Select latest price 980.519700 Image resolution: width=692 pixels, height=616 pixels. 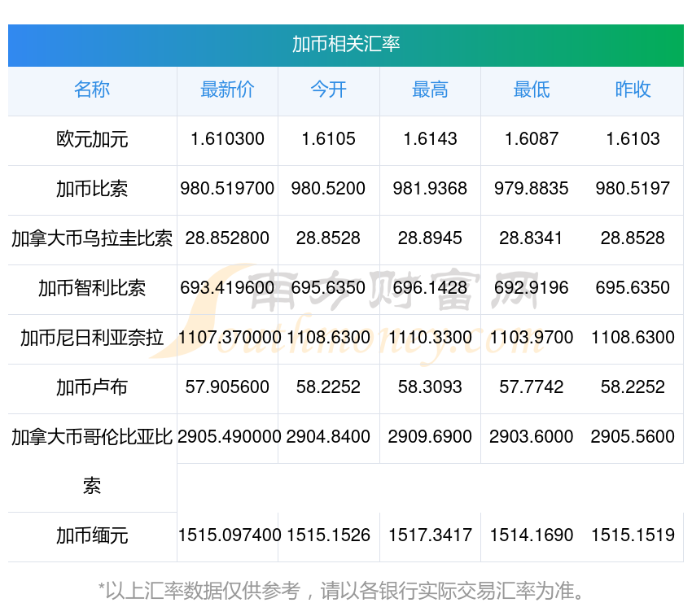[227, 189]
